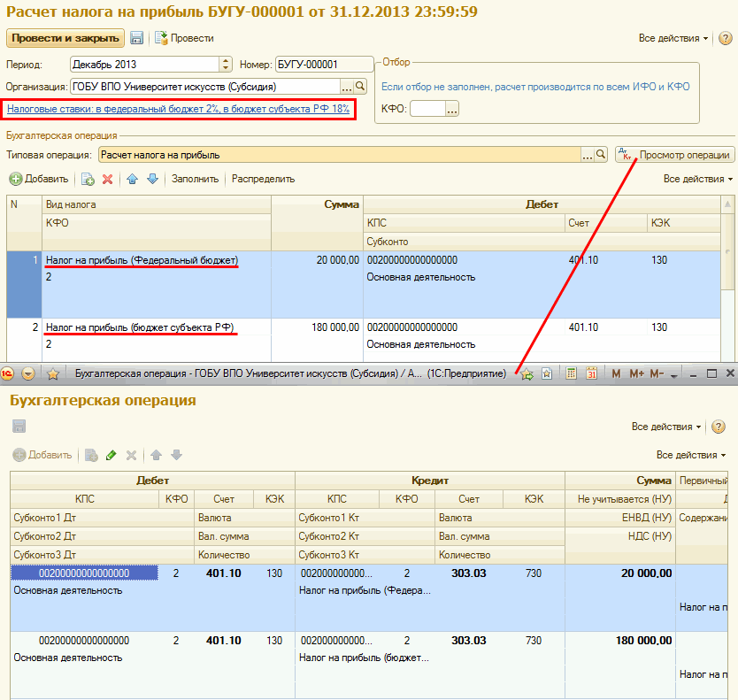Click the red X delete row icon

point(108,179)
